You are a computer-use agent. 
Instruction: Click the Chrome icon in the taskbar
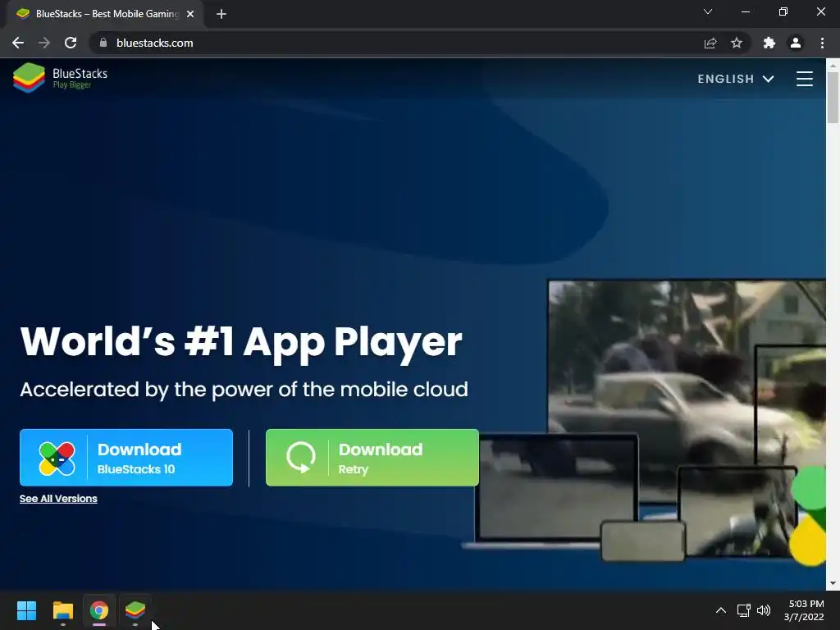[99, 610]
